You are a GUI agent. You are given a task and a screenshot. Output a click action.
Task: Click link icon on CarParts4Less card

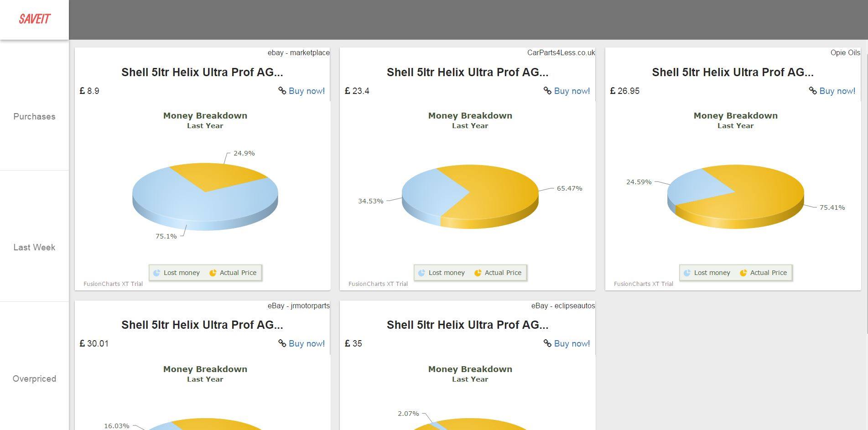click(548, 91)
